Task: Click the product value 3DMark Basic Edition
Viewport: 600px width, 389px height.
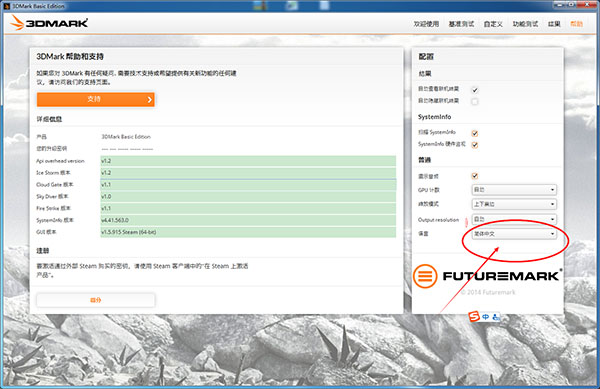Action: (x=126, y=137)
